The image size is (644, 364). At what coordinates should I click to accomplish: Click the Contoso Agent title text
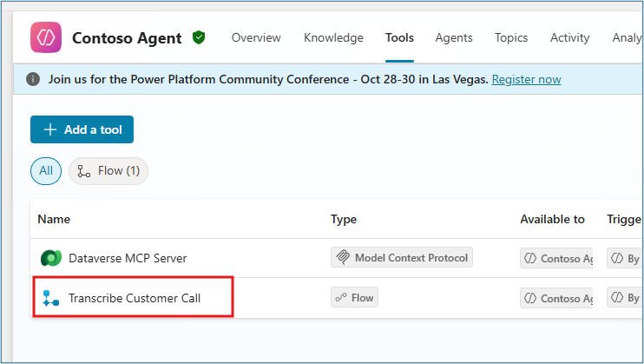click(x=127, y=38)
